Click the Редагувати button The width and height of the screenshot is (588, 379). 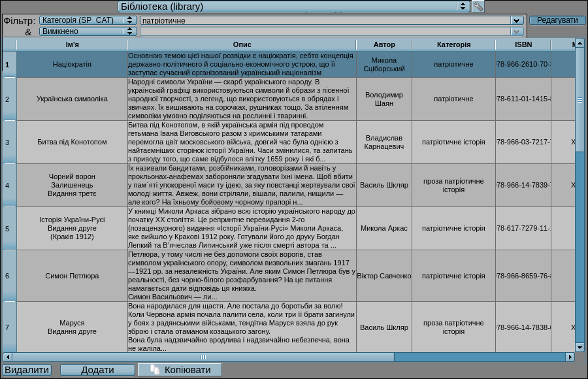pyautogui.click(x=557, y=20)
